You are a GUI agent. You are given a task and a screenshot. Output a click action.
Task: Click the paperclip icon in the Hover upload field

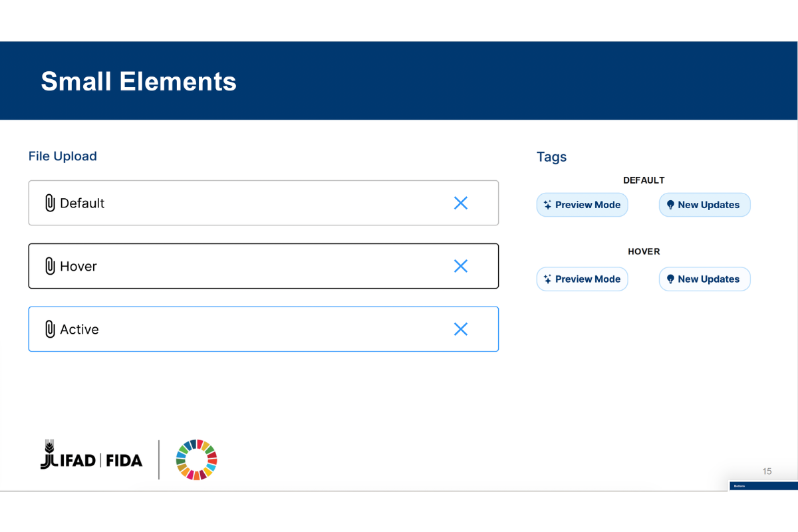pyautogui.click(x=50, y=267)
